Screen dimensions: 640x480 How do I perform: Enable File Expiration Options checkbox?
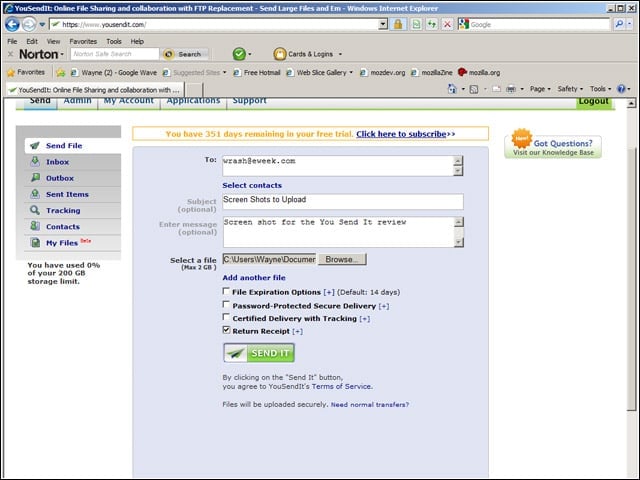tap(226, 291)
